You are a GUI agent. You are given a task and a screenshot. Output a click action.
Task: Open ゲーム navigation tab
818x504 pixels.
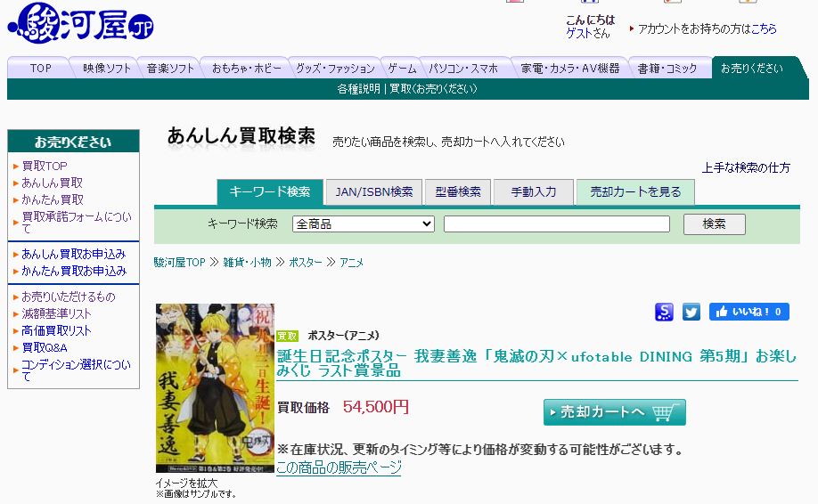coord(402,68)
